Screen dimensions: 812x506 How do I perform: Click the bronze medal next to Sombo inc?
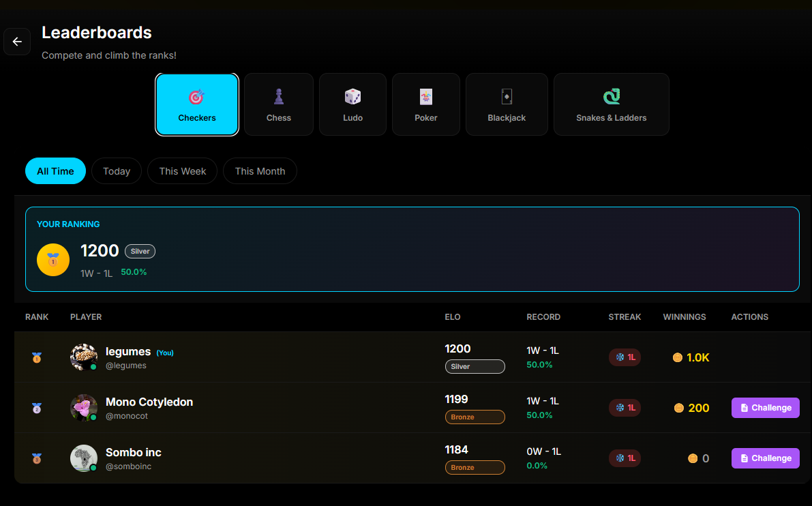37,458
